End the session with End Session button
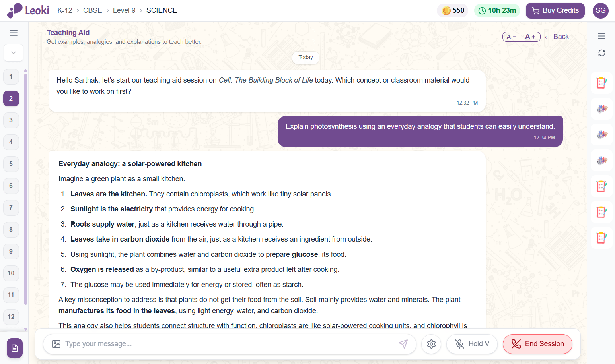 coord(537,344)
